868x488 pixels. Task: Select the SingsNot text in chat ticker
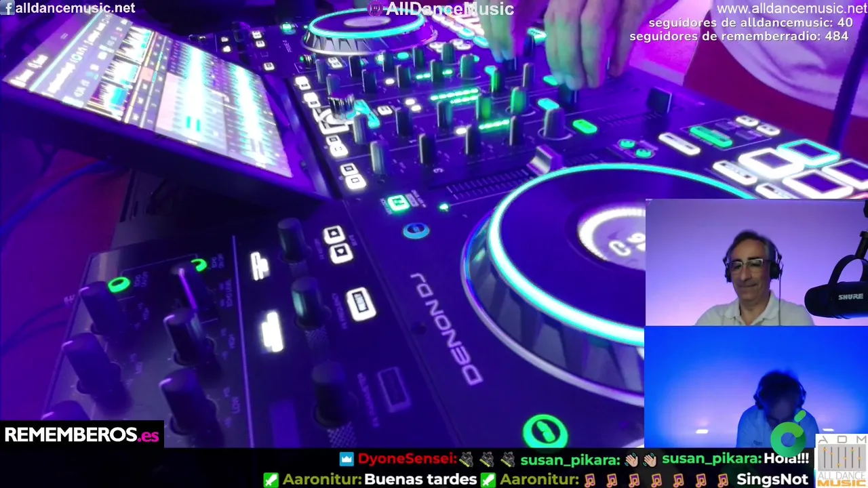pyautogui.click(x=772, y=479)
